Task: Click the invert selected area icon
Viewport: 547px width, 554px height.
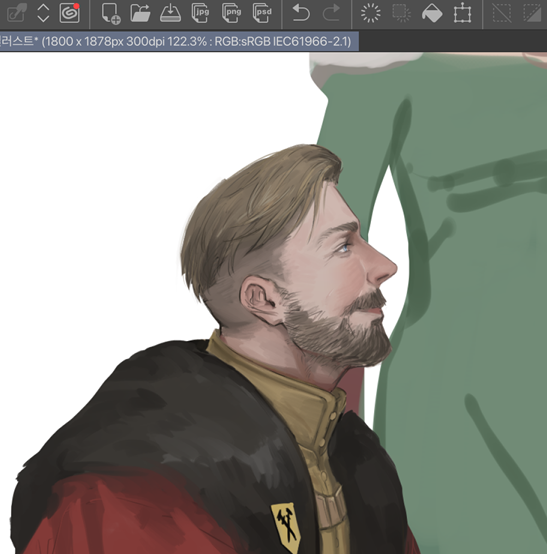Action: click(x=532, y=13)
